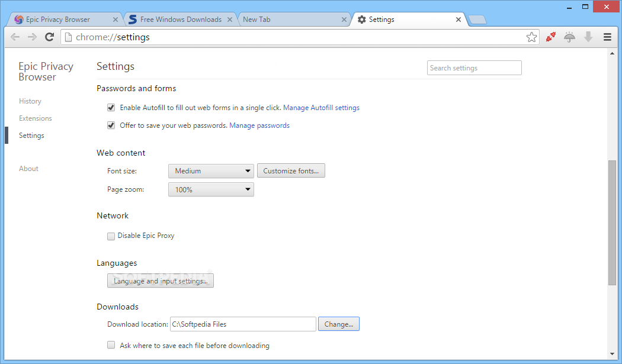Click the Free Windows Downloads tab favicon
622x364 pixels.
(133, 20)
